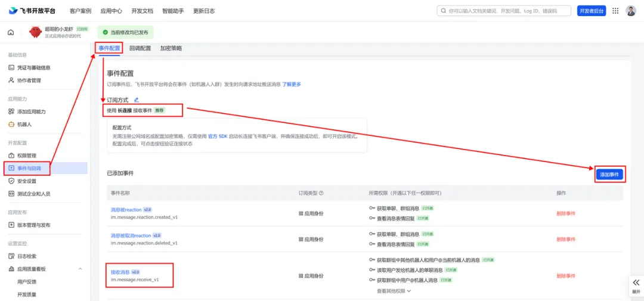The width and height of the screenshot is (644, 301).
Task: Open 测试企业和人员 in the sidebar
Action: (33, 194)
